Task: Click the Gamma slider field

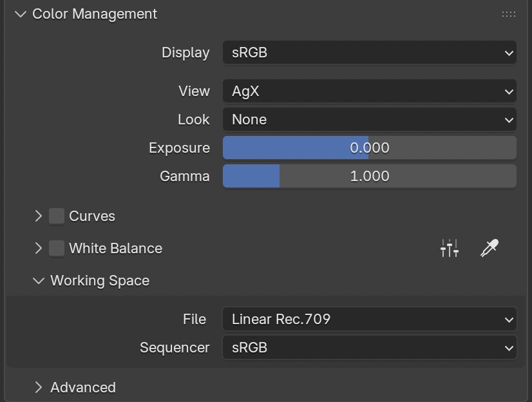Action: pyautogui.click(x=369, y=177)
